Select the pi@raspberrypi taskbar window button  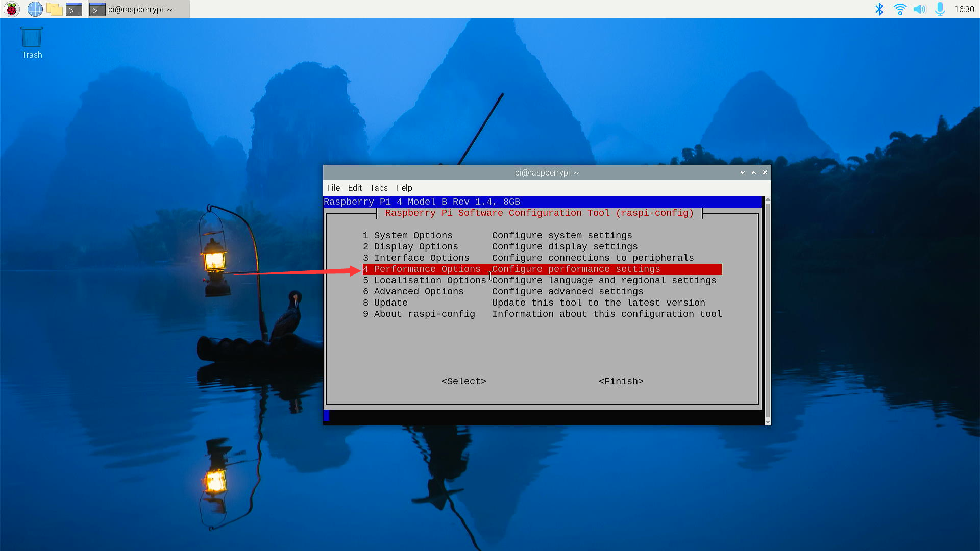pos(138,9)
